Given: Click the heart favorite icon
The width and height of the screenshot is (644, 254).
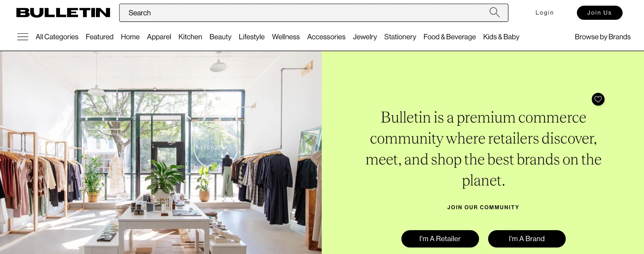Looking at the screenshot, I should (x=598, y=99).
